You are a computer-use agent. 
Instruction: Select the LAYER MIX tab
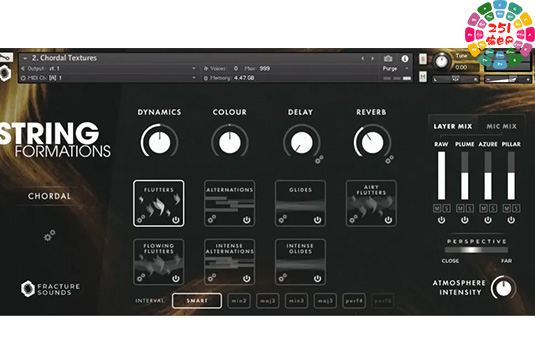pyautogui.click(x=453, y=126)
